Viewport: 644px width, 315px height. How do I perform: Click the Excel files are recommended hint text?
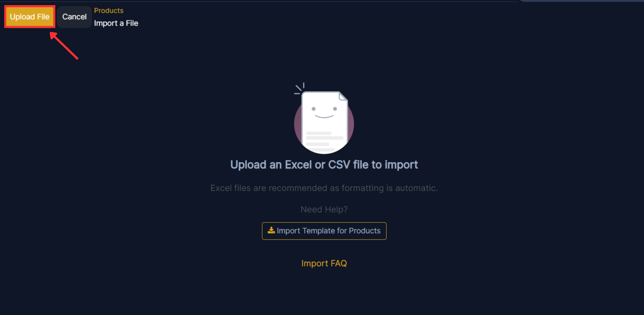coord(324,188)
